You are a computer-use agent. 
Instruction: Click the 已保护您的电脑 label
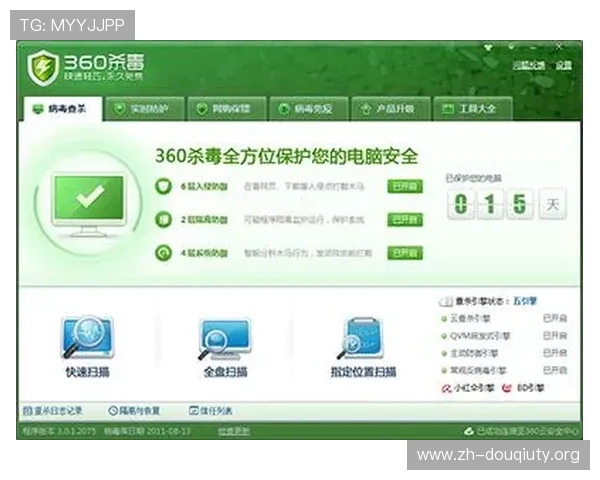(473, 178)
